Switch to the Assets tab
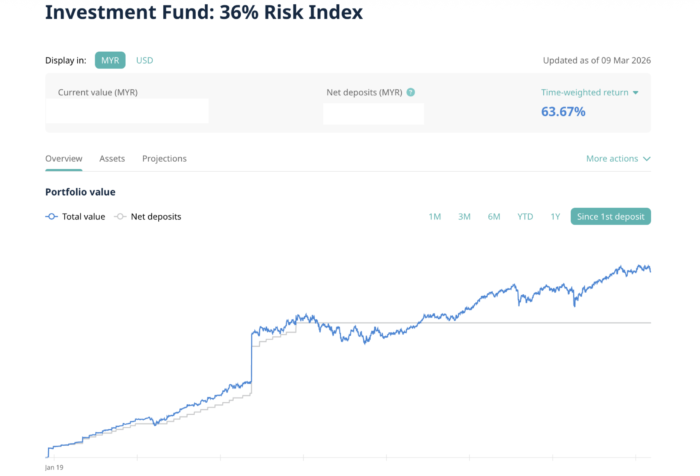Screen dimensions: 700x476 tap(112, 159)
